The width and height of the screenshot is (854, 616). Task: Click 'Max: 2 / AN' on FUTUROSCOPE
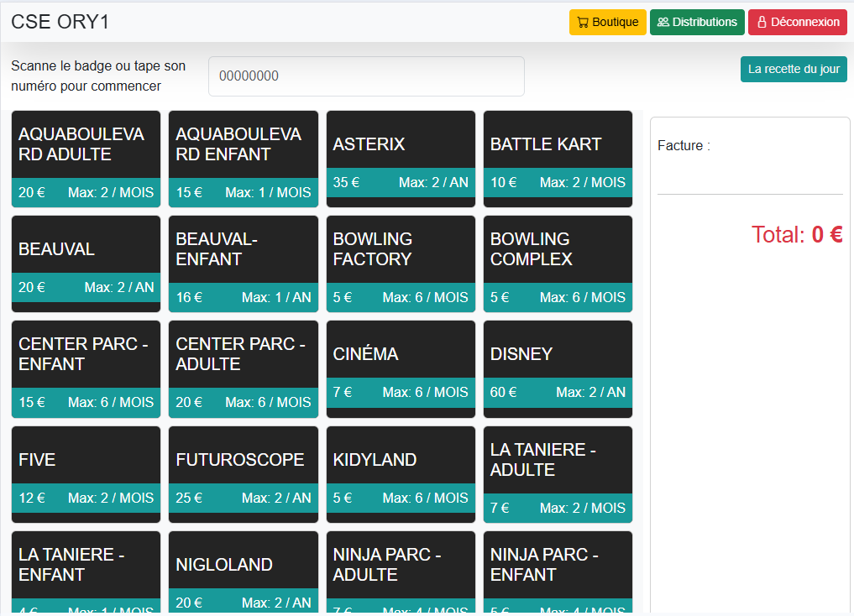(276, 498)
